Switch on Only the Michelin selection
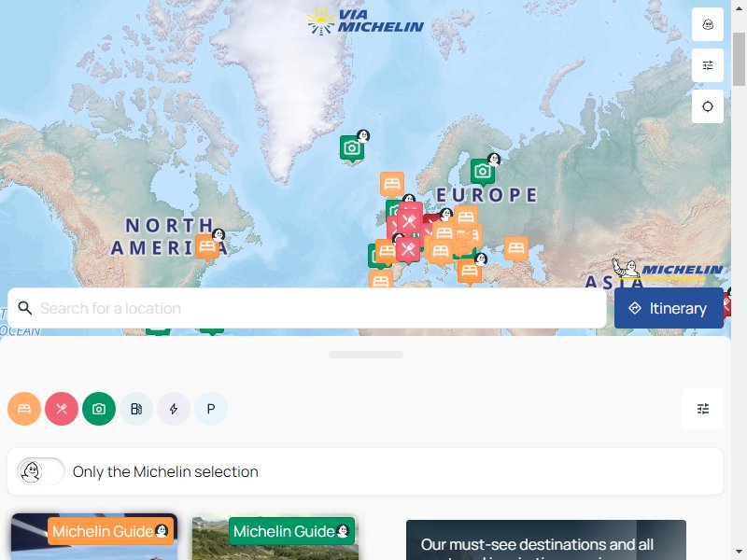This screenshot has width=747, height=560. pyautogui.click(x=41, y=471)
